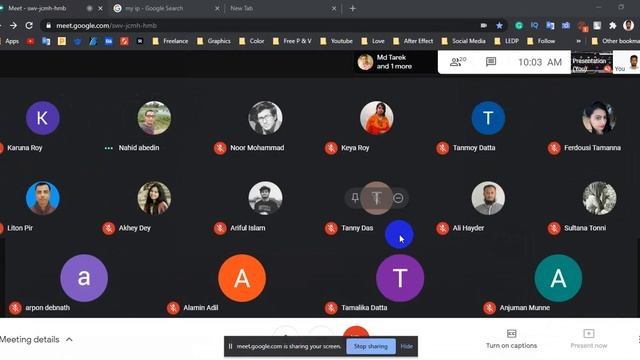Click Noor Mohammad's profile picture
This screenshot has height=360, width=640.
[x=265, y=118]
